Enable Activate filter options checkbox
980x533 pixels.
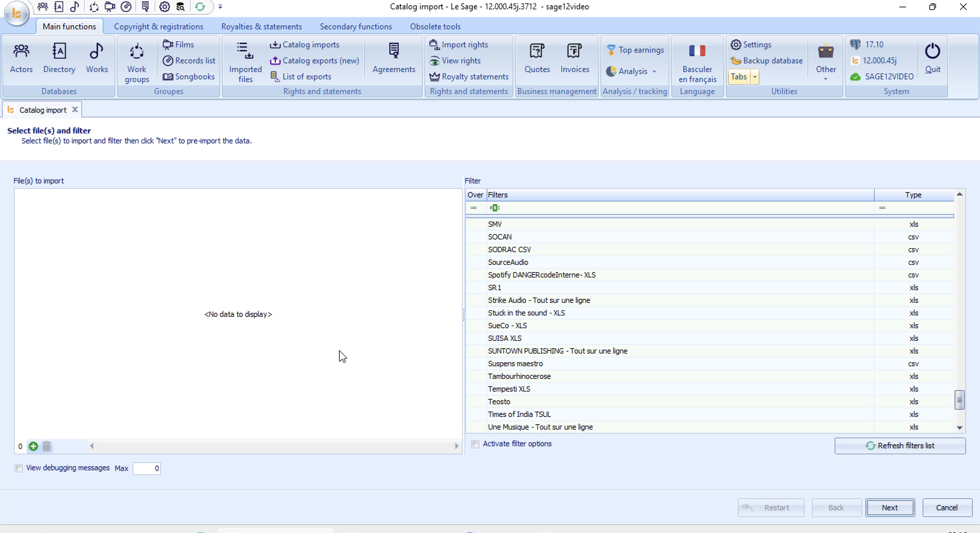click(475, 444)
